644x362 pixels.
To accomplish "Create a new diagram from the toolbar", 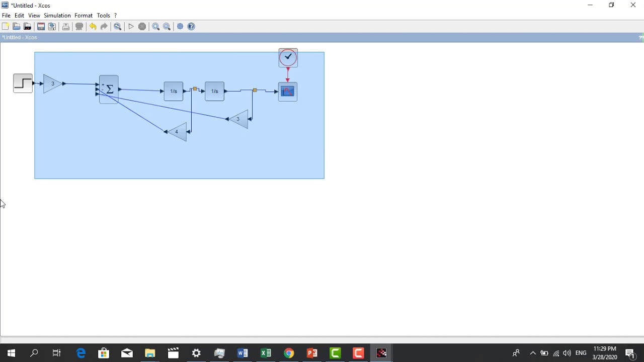I will tap(6, 27).
